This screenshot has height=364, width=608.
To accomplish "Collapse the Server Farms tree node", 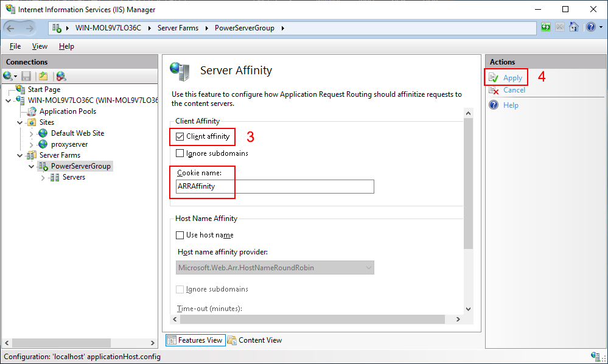I will (x=20, y=155).
